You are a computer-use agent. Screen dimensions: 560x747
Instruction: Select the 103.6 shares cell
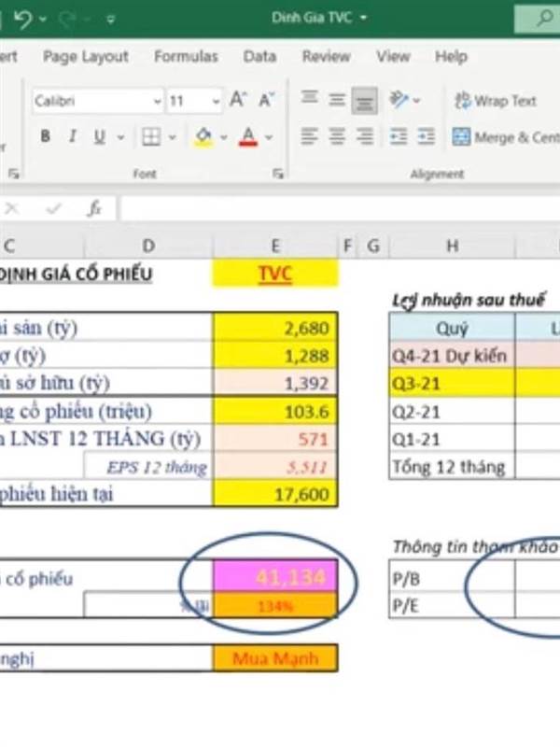[x=275, y=411]
